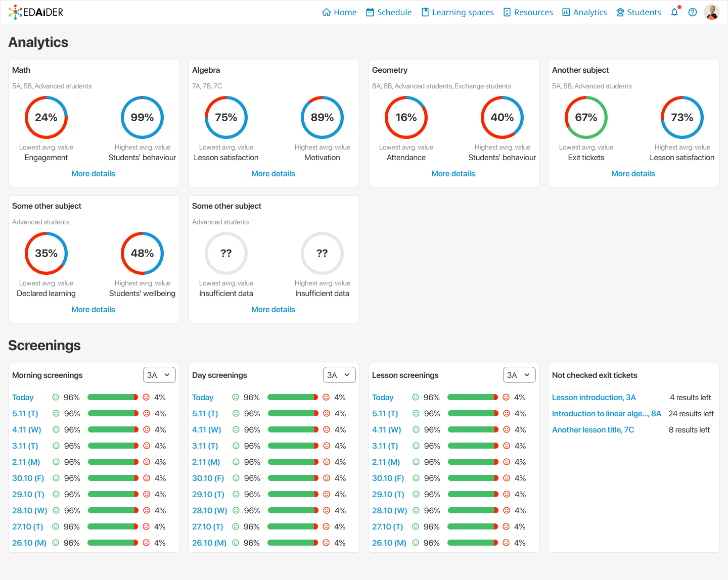Open the user profile avatar

click(x=712, y=12)
